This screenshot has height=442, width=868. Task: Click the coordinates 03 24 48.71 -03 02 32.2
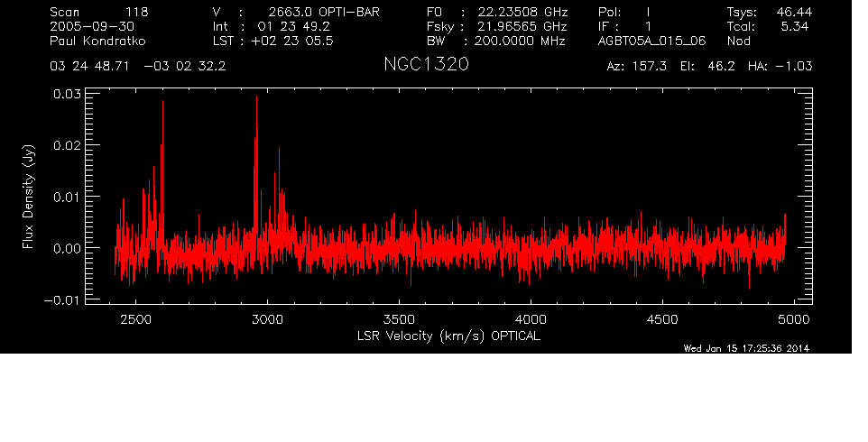coord(138,67)
